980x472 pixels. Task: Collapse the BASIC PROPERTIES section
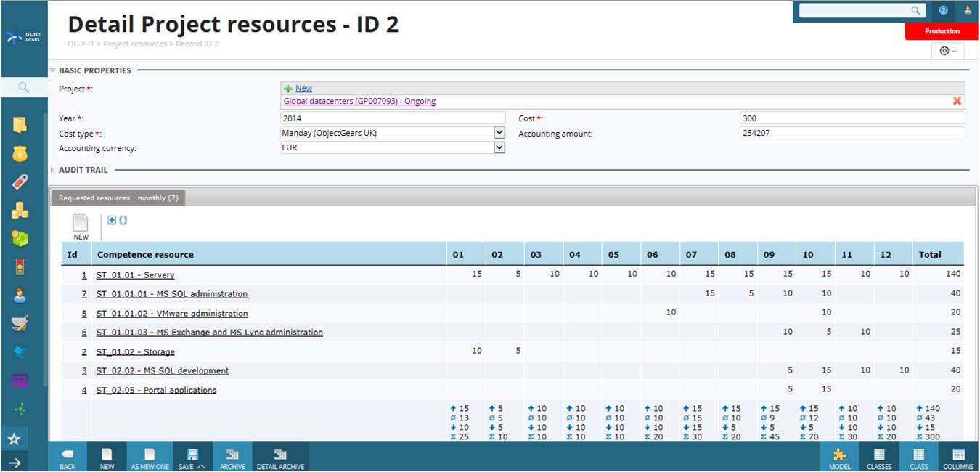pyautogui.click(x=52, y=70)
